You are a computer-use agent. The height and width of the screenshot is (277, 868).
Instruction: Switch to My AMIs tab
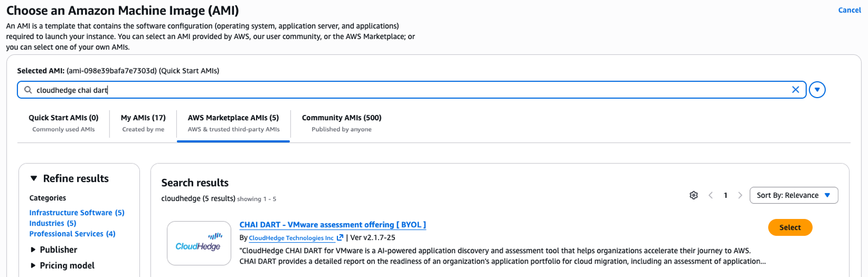click(143, 123)
